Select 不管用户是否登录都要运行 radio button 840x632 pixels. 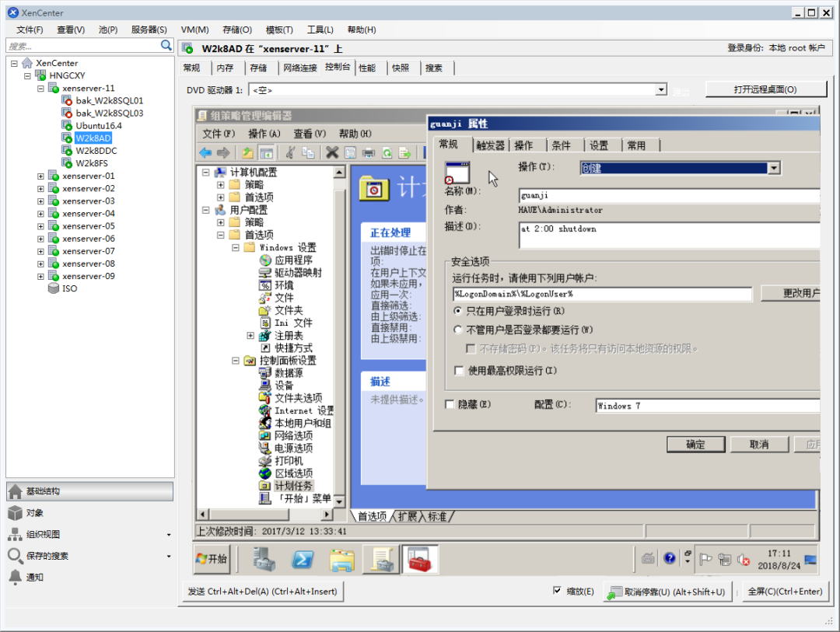point(457,330)
